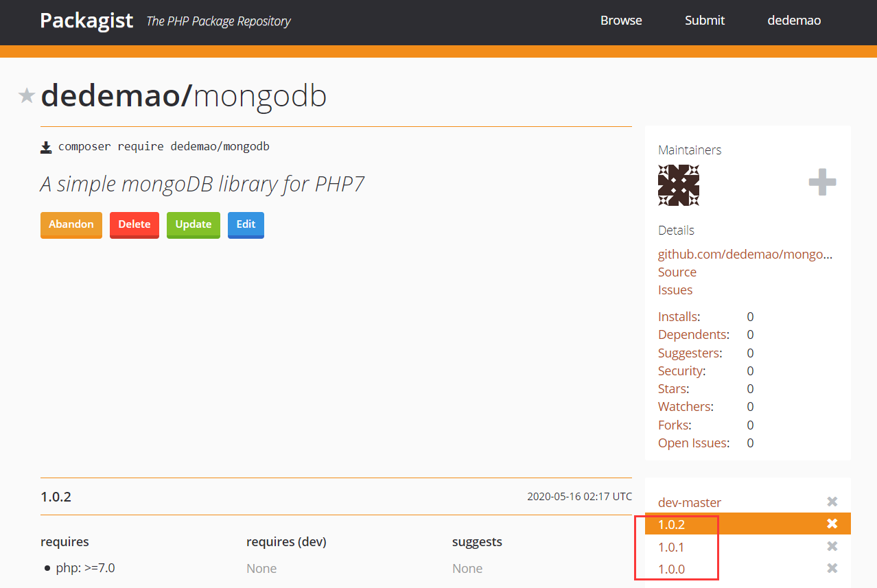This screenshot has height=588, width=877.
Task: Click the 1.0.2 version heading
Action: 56,497
